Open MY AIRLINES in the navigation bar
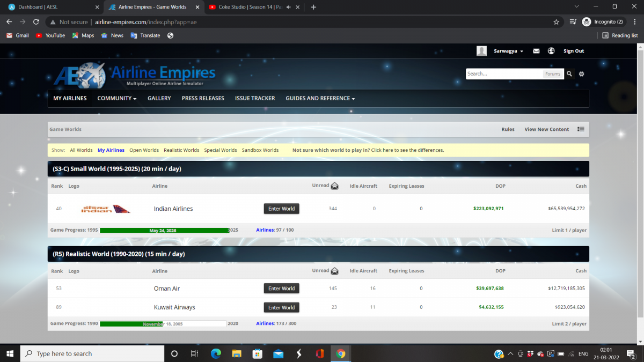The width and height of the screenshot is (644, 362). point(70,99)
